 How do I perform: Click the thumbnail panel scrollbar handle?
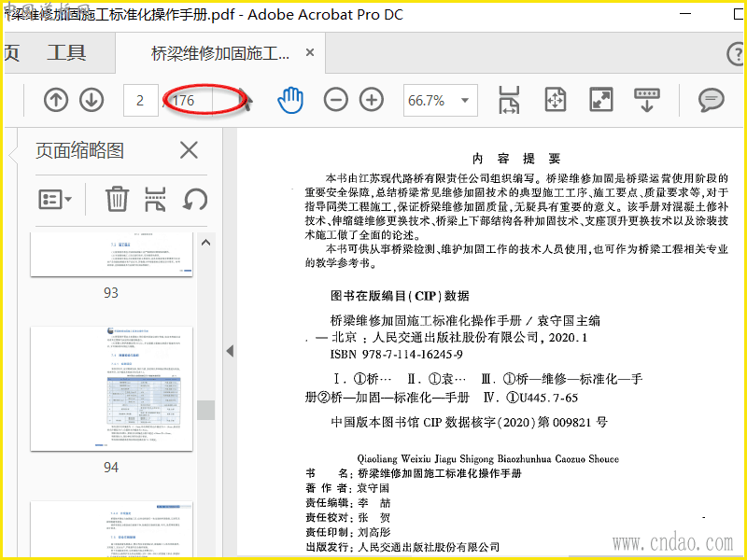point(205,410)
